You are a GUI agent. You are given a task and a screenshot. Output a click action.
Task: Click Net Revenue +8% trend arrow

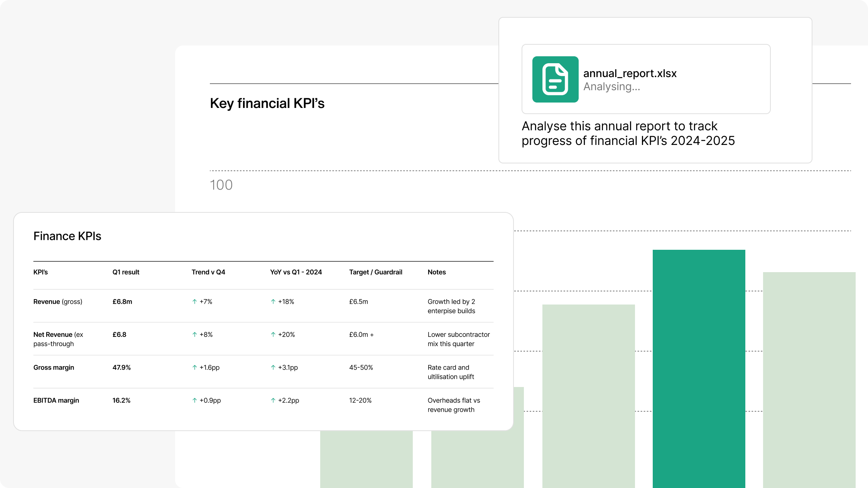pyautogui.click(x=194, y=335)
